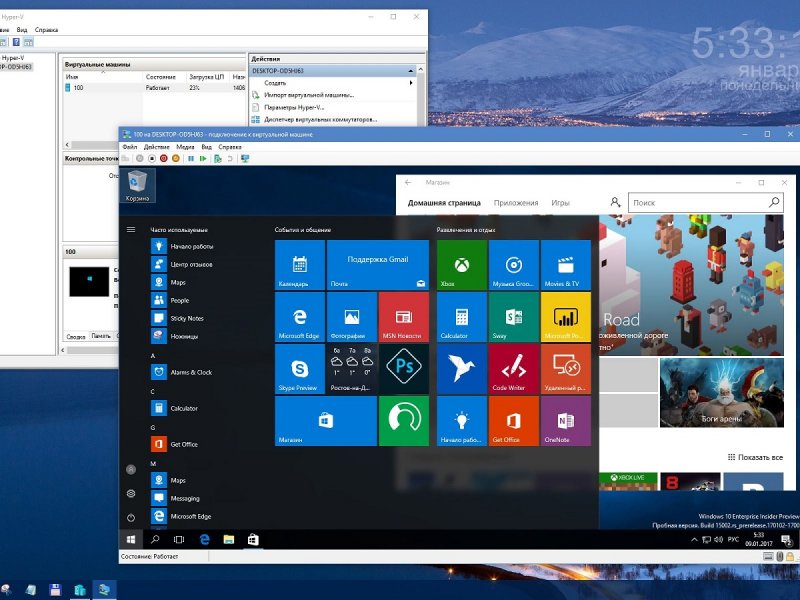800x600 pixels.
Task: Open the Sway tile
Action: click(514, 317)
